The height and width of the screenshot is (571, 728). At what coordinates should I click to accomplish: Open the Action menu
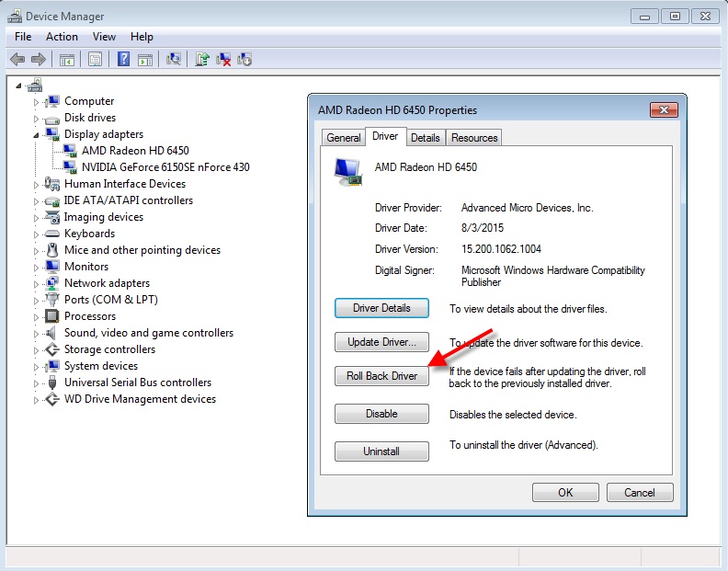click(x=62, y=37)
